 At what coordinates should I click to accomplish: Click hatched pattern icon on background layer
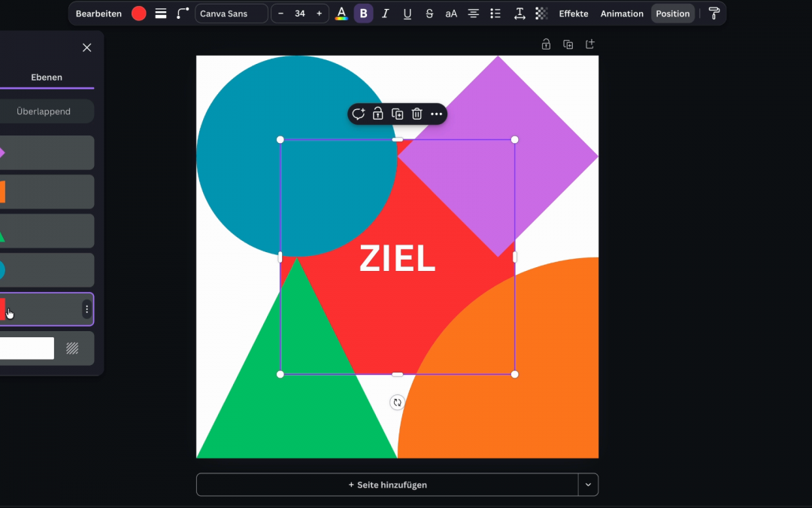point(72,348)
